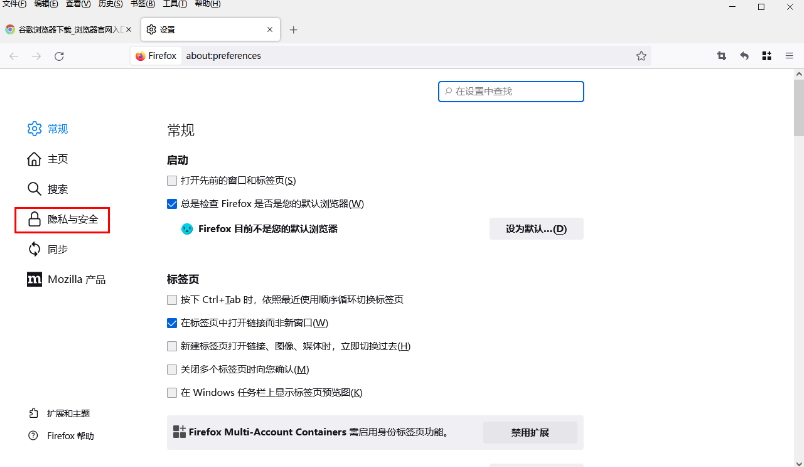The height and width of the screenshot is (467, 804).
Task: Open the 书签 menu
Action: [143, 4]
